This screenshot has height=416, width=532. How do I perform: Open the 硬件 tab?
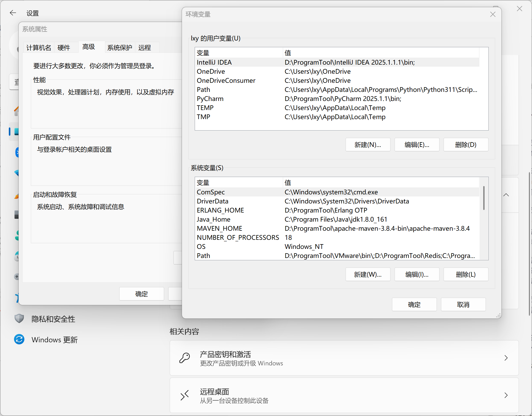pos(64,47)
